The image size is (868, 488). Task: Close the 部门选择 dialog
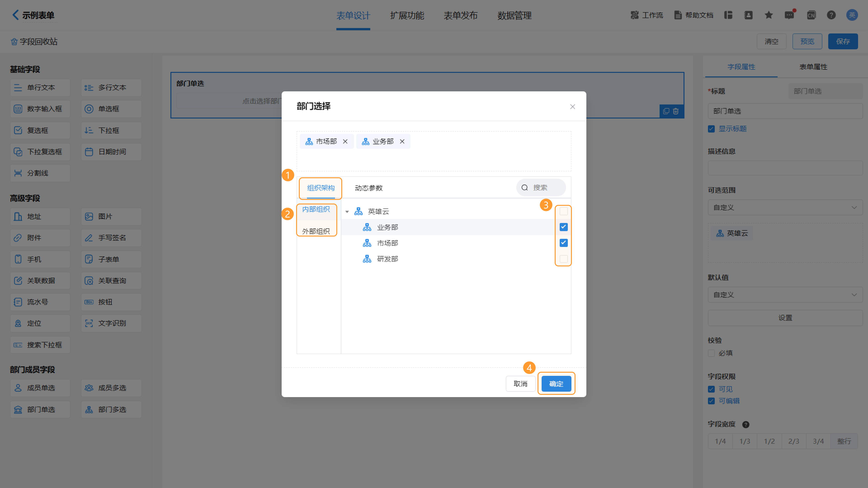pyautogui.click(x=572, y=107)
